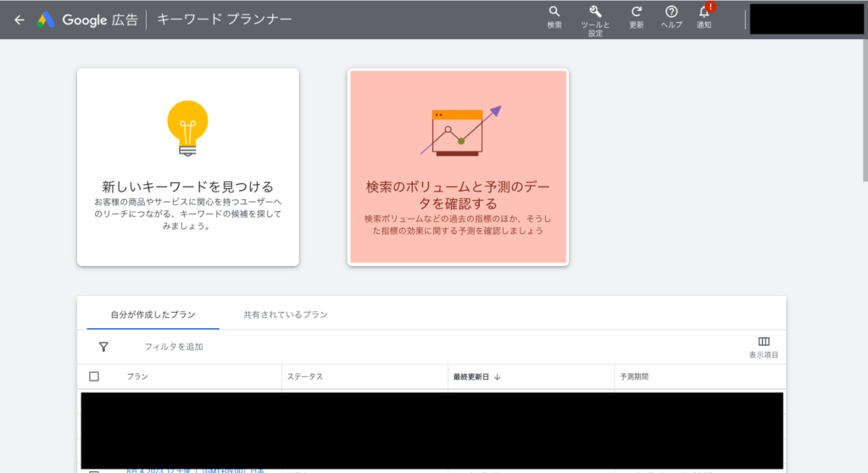
Task: Click the back arrow in the header
Action: pos(19,20)
